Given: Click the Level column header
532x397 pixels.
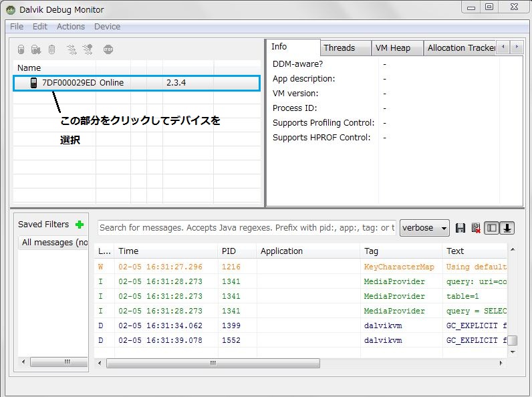Looking at the screenshot, I should pos(104,251).
